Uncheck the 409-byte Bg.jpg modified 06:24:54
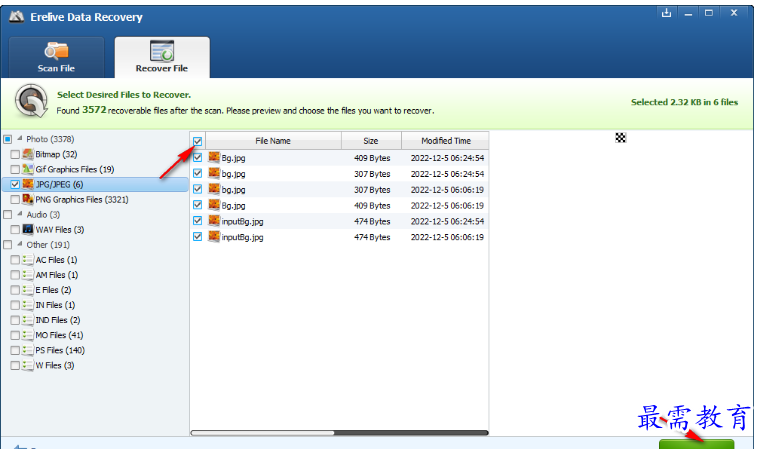Screen dimensions: 759x449 coord(197,157)
